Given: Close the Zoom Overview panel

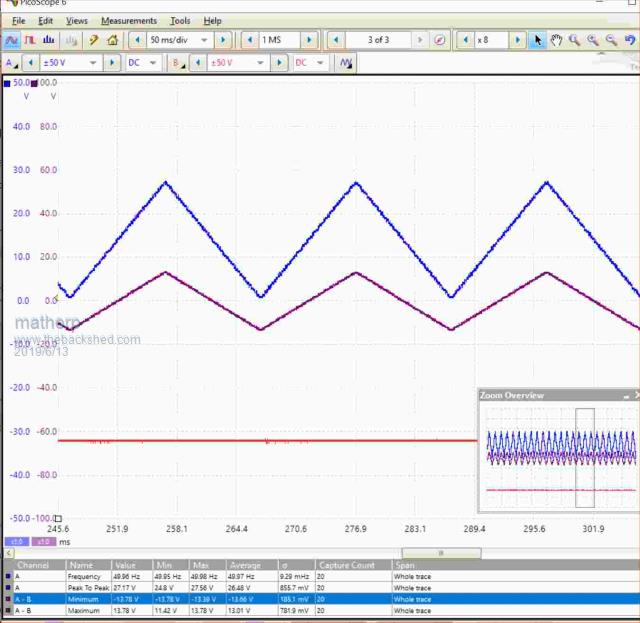Looking at the screenshot, I should coord(637,396).
